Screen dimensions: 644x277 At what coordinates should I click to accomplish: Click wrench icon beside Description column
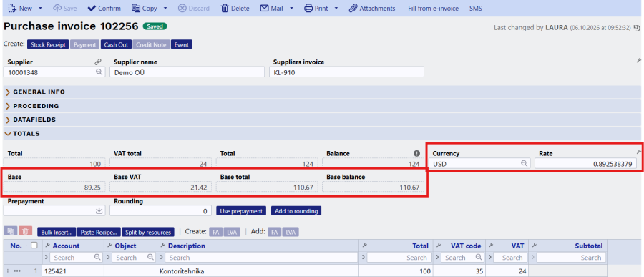tap(162, 246)
